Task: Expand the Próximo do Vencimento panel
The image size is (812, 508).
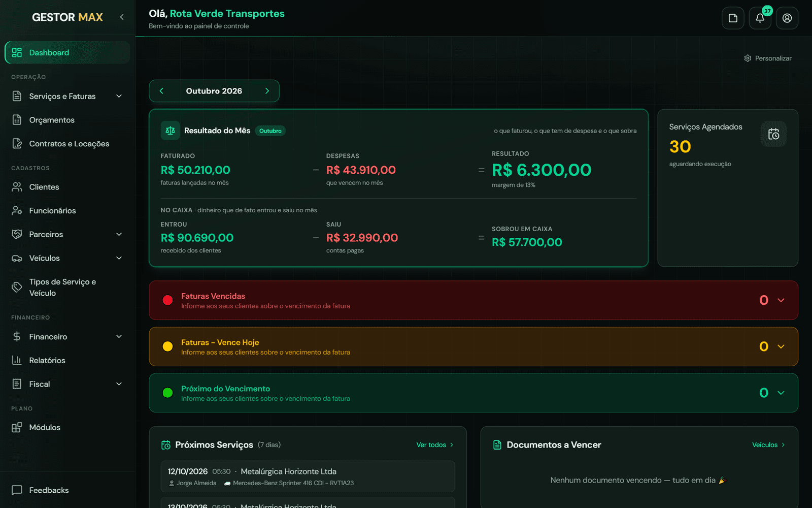Action: point(781,393)
